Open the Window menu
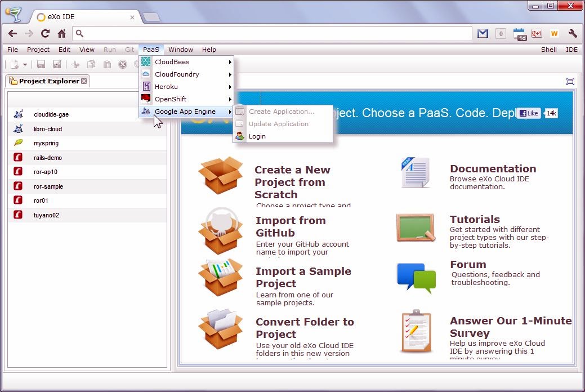The width and height of the screenshot is (585, 392). tap(180, 50)
